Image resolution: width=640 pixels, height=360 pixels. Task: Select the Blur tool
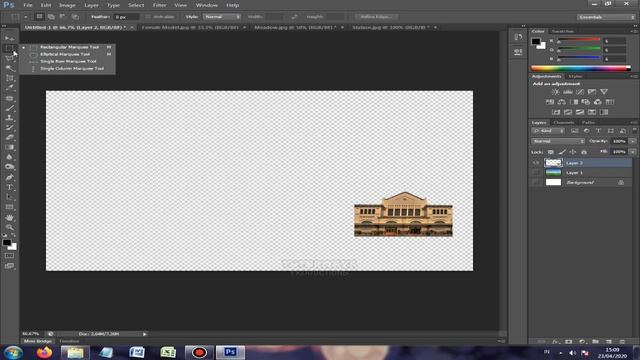[9, 157]
